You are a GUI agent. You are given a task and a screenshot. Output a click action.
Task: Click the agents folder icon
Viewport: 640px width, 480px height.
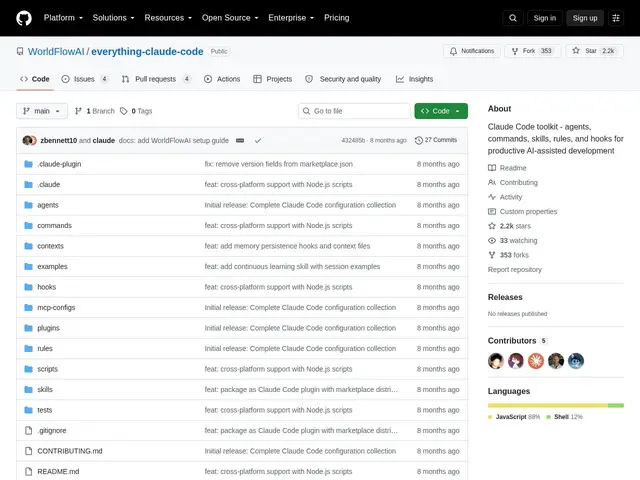(x=29, y=205)
